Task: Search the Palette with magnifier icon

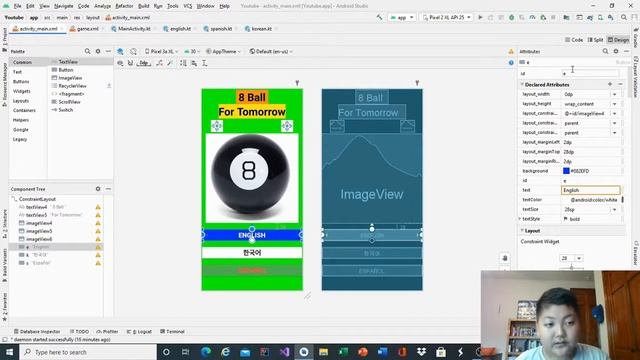Action: pos(87,51)
